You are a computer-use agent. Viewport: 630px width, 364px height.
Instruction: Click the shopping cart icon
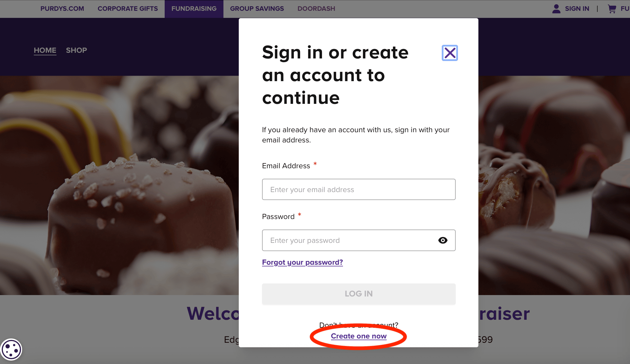pos(612,9)
